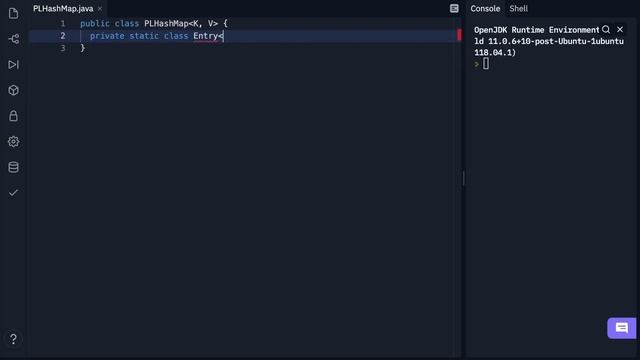Click the 'static' keyword on line 2
Image resolution: width=640 pixels, height=360 pixels.
point(144,36)
